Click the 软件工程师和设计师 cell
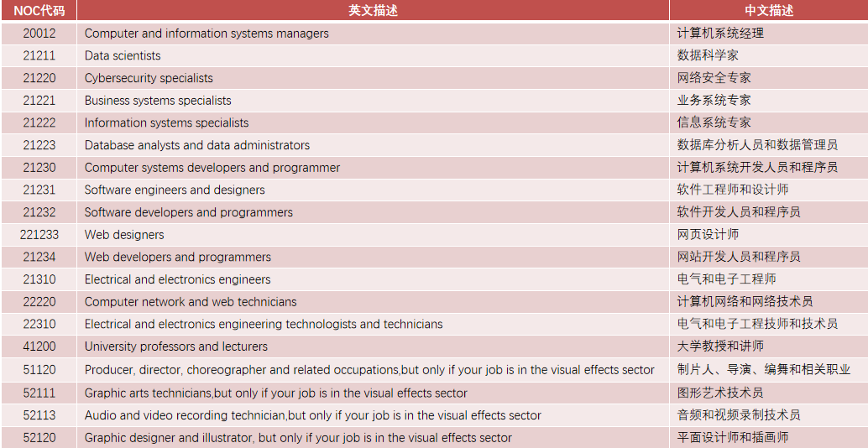 (x=733, y=190)
